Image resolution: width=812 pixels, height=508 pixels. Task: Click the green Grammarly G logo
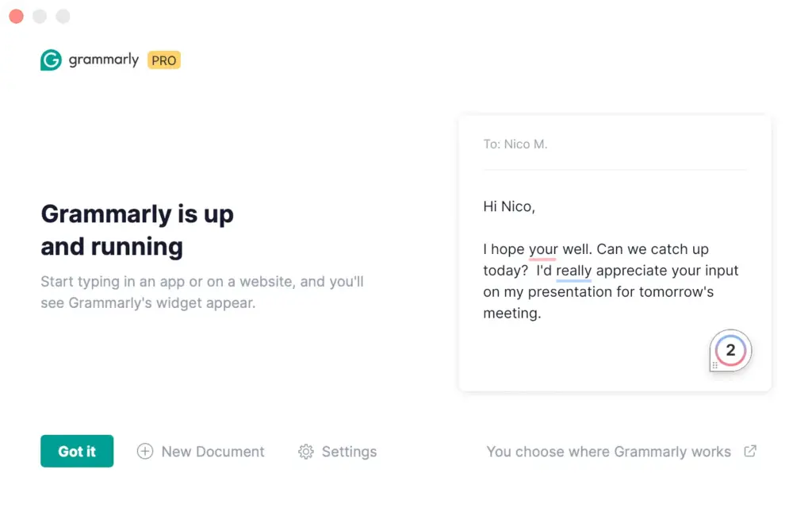pos(51,60)
